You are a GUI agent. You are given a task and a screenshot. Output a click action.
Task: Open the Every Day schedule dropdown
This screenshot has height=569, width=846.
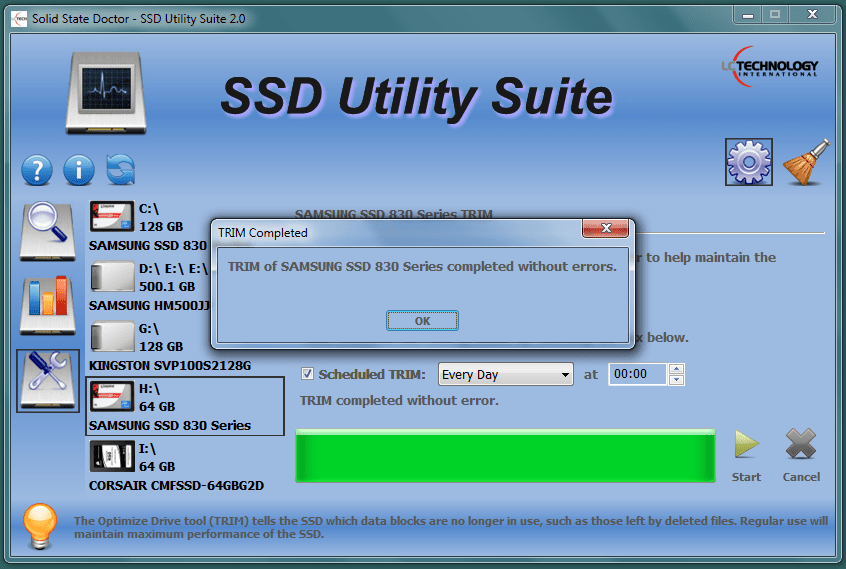(x=506, y=374)
